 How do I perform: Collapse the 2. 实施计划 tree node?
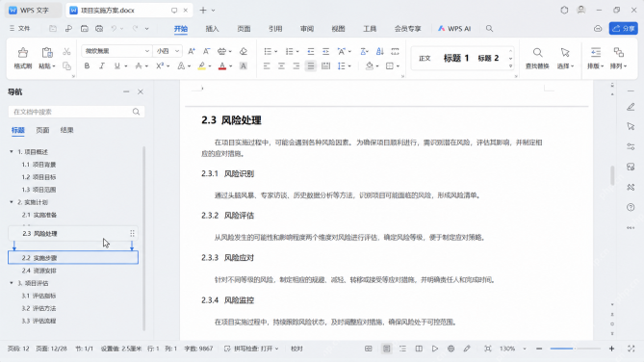point(12,202)
